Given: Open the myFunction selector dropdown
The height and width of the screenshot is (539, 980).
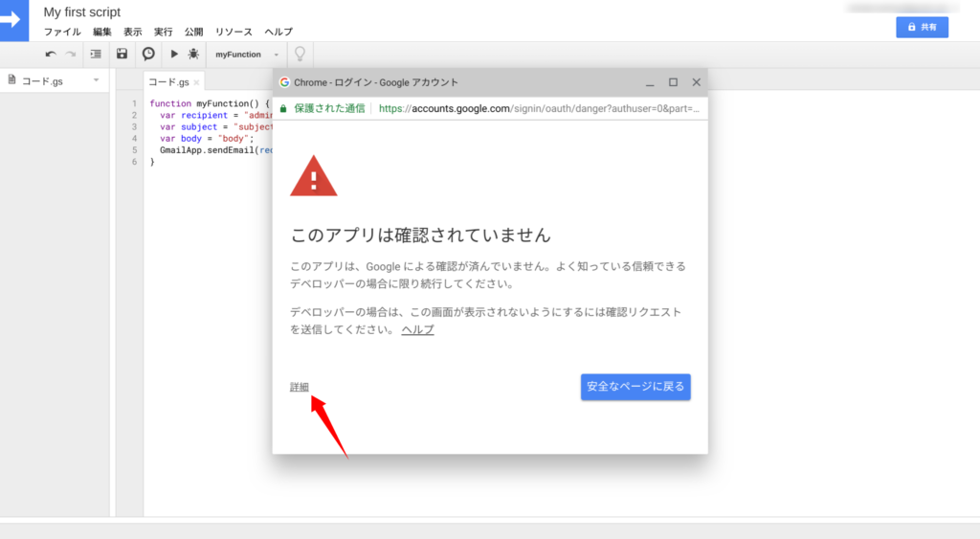Looking at the screenshot, I should (247, 55).
